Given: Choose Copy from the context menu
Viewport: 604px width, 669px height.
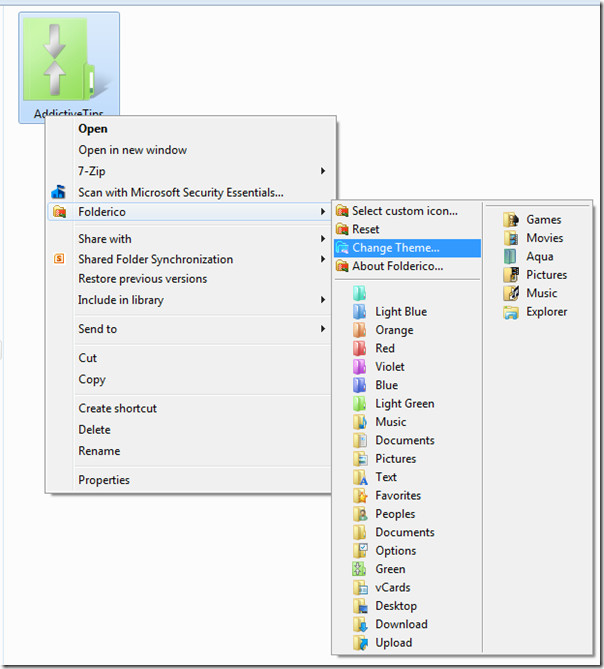Looking at the screenshot, I should (x=92, y=379).
